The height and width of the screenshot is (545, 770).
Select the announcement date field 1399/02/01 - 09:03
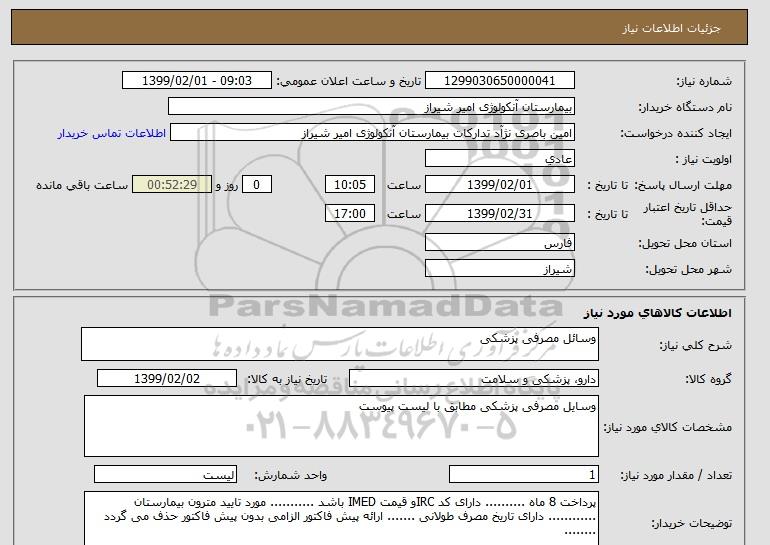196,81
